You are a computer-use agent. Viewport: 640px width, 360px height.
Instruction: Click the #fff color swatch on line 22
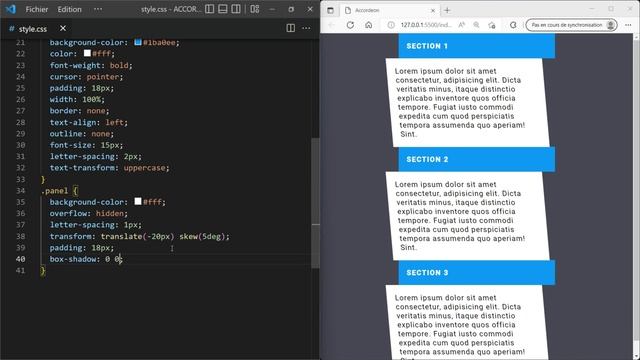point(87,53)
